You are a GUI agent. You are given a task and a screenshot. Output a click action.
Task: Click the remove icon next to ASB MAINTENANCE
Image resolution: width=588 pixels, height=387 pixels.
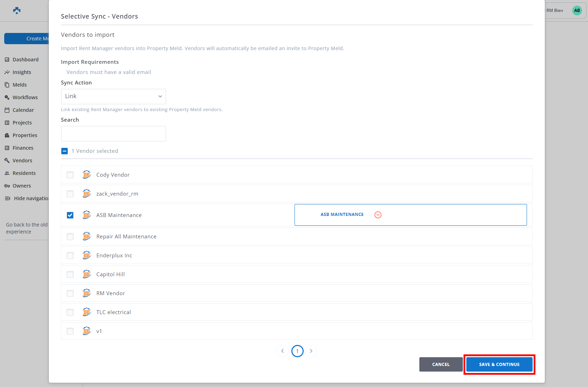(x=378, y=215)
